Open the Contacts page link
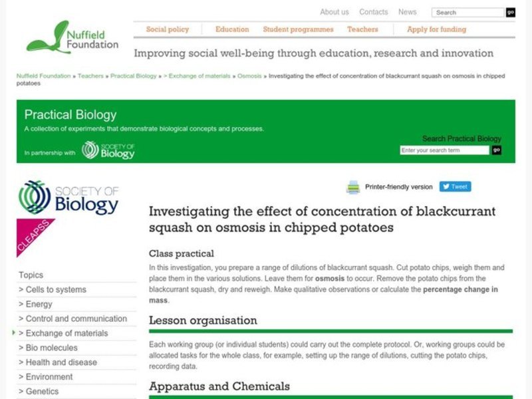The height and width of the screenshot is (399, 532). pyautogui.click(x=374, y=11)
